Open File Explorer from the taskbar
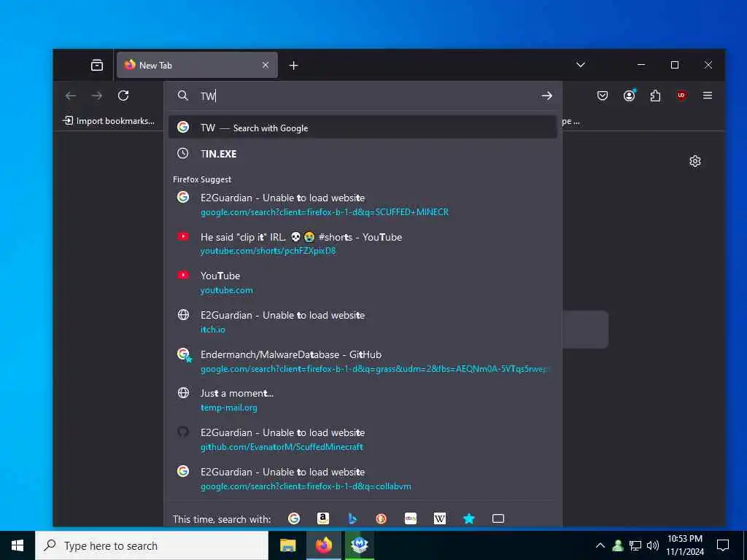Viewport: 747px width, 560px height. click(x=287, y=545)
